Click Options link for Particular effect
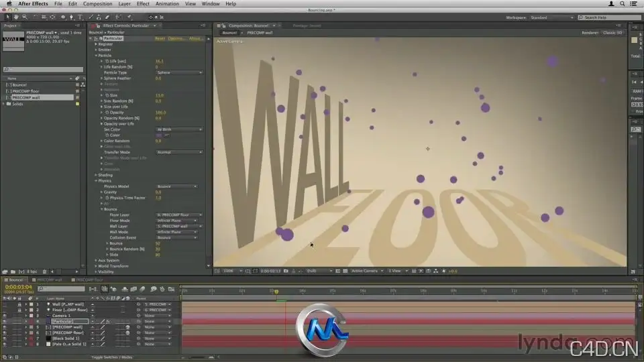Image resolution: width=644 pixels, height=362 pixels. [x=176, y=39]
